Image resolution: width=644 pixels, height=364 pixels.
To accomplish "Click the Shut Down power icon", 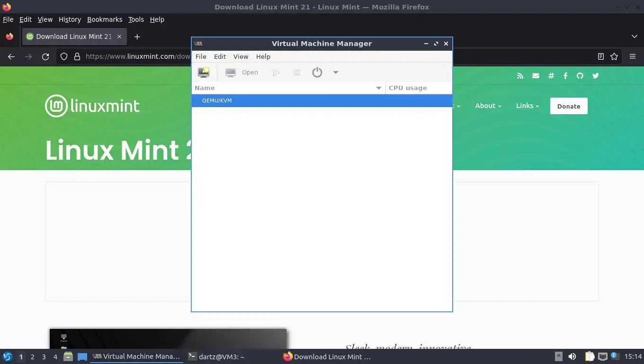I will tap(317, 73).
